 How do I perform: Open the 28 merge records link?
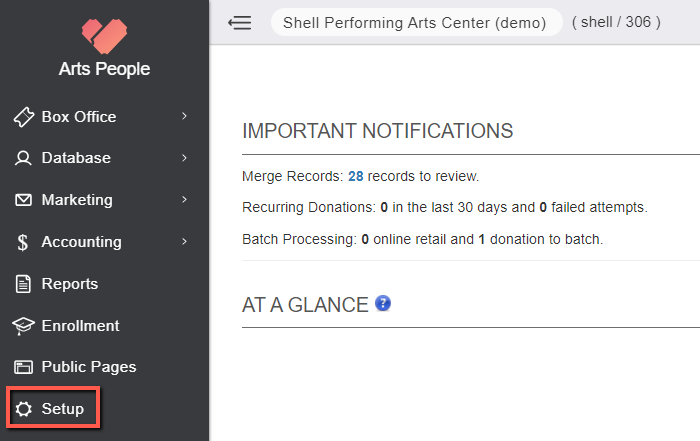coord(356,176)
